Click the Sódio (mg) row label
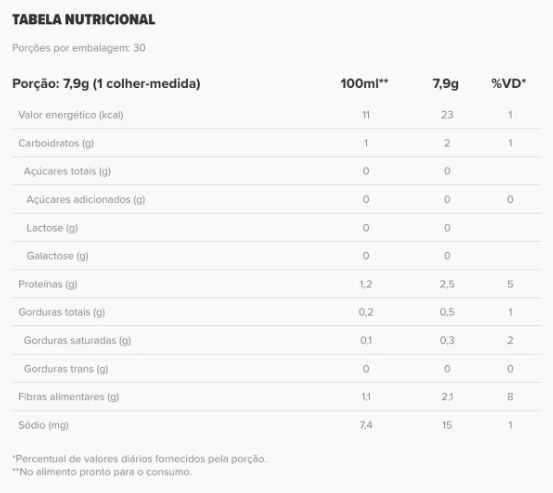 click(43, 425)
